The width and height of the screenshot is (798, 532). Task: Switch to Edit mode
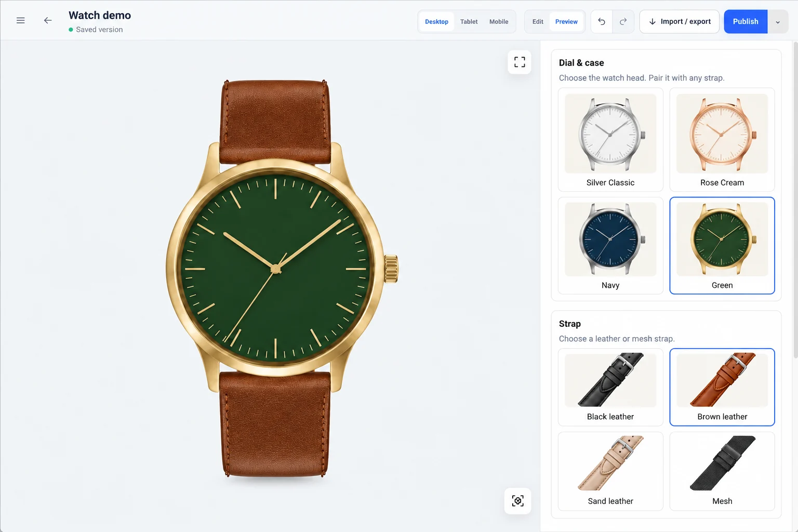538,22
